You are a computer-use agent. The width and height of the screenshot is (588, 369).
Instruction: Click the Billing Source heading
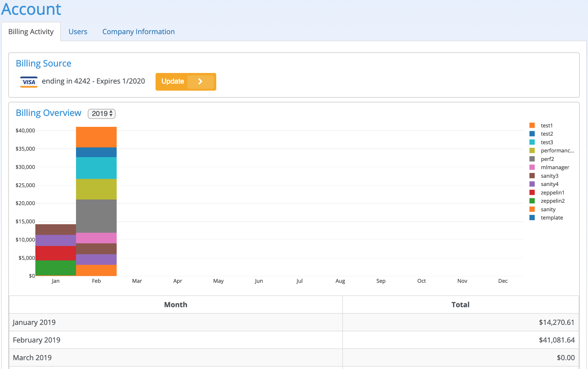tap(44, 64)
